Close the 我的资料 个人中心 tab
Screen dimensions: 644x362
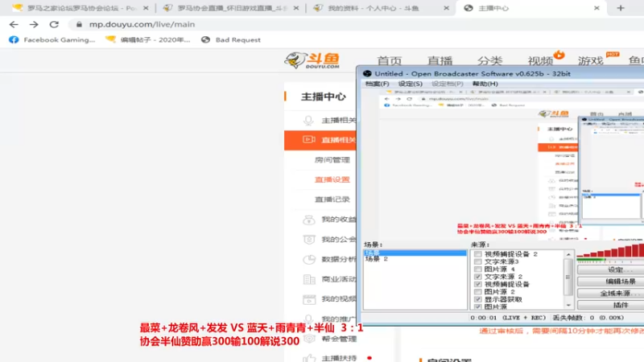pos(447,8)
